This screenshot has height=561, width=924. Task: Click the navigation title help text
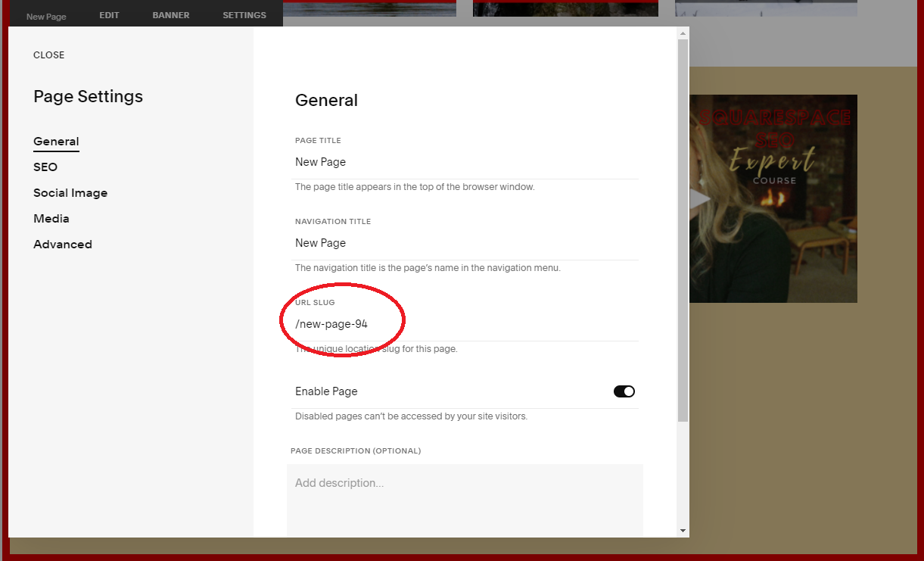428,268
